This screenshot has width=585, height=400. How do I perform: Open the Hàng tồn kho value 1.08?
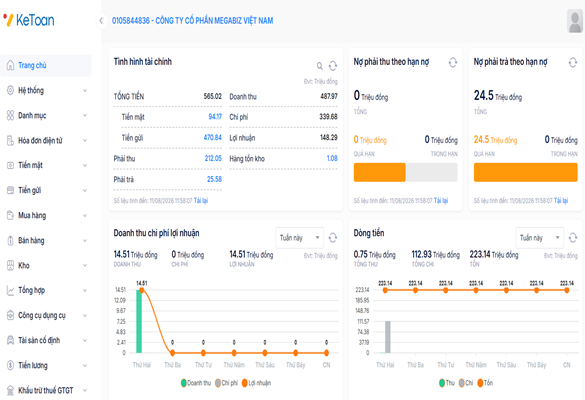[x=332, y=159]
